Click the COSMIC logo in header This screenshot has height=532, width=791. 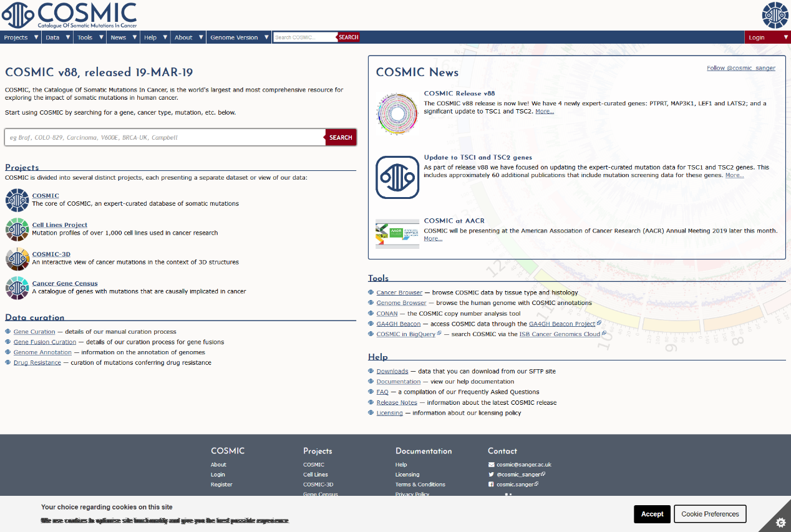(69, 15)
